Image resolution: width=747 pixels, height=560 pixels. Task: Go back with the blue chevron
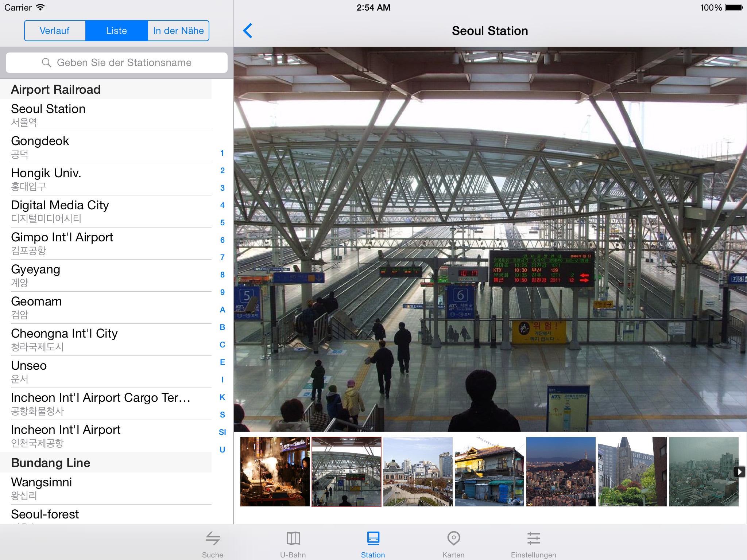pos(248,31)
